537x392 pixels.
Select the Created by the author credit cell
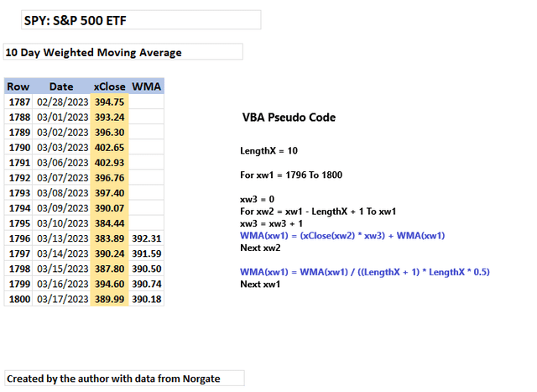[x=123, y=379]
